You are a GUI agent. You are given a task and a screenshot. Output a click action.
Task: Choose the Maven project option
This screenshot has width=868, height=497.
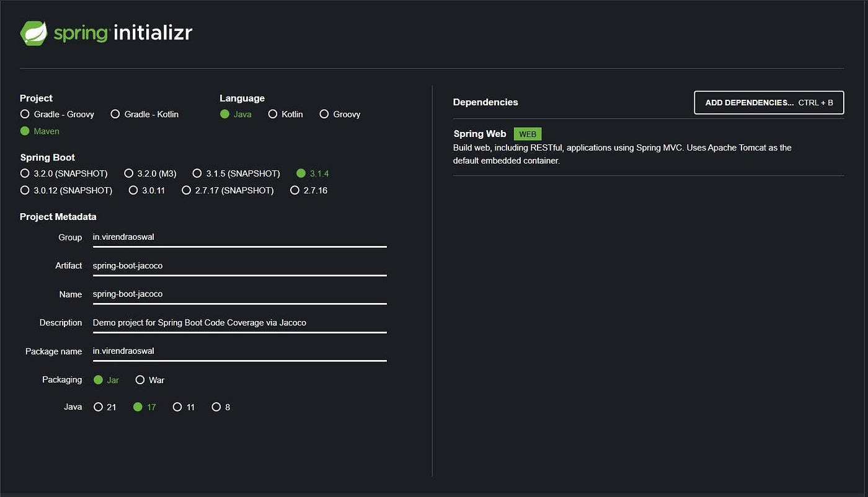click(x=40, y=131)
